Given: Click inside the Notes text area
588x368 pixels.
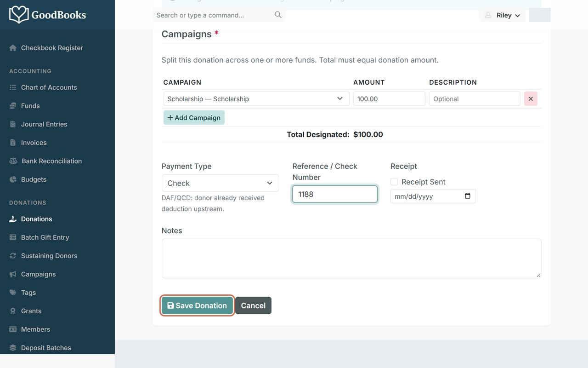Looking at the screenshot, I should click(x=351, y=259).
